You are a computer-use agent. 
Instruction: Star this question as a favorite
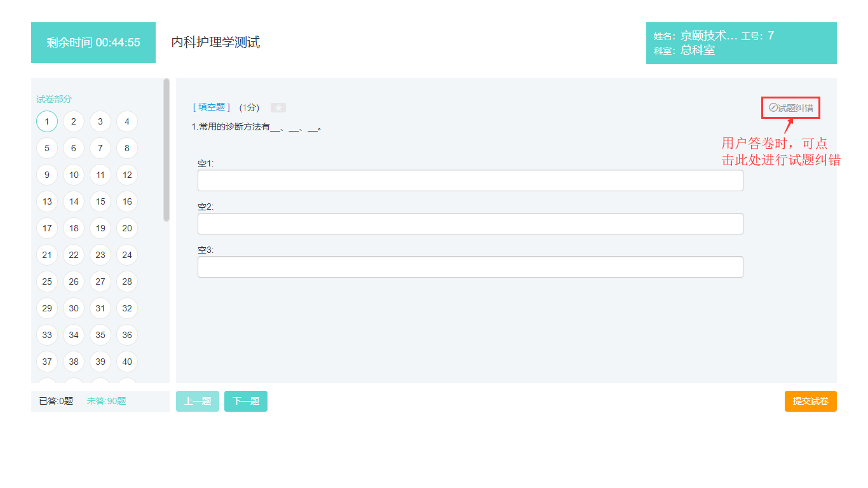pyautogui.click(x=278, y=107)
